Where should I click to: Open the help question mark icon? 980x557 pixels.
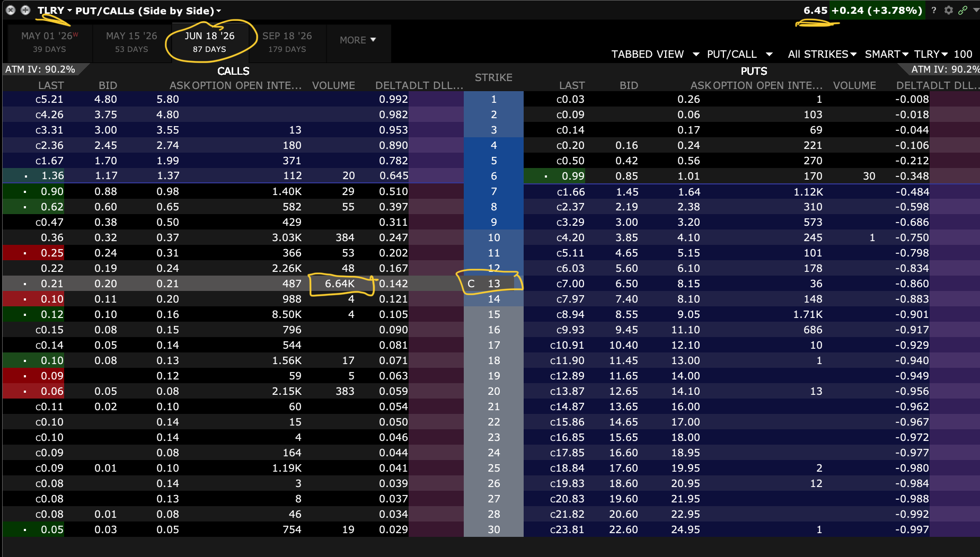tap(934, 10)
